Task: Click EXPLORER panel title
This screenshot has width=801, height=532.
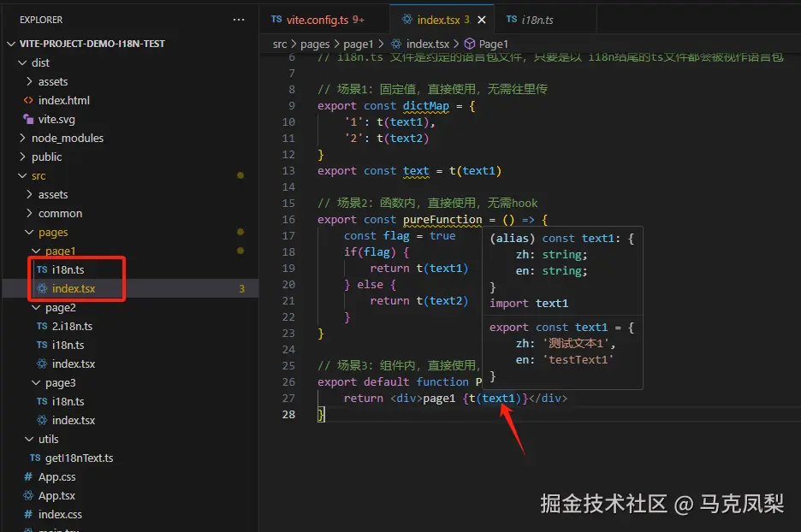Action: coord(41,20)
